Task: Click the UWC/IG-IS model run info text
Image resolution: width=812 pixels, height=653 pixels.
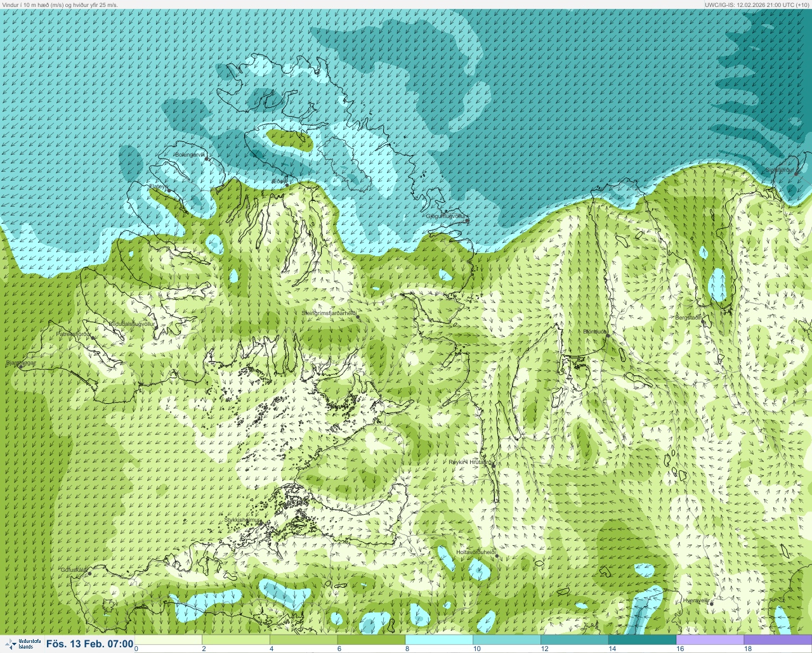Action: 756,4
